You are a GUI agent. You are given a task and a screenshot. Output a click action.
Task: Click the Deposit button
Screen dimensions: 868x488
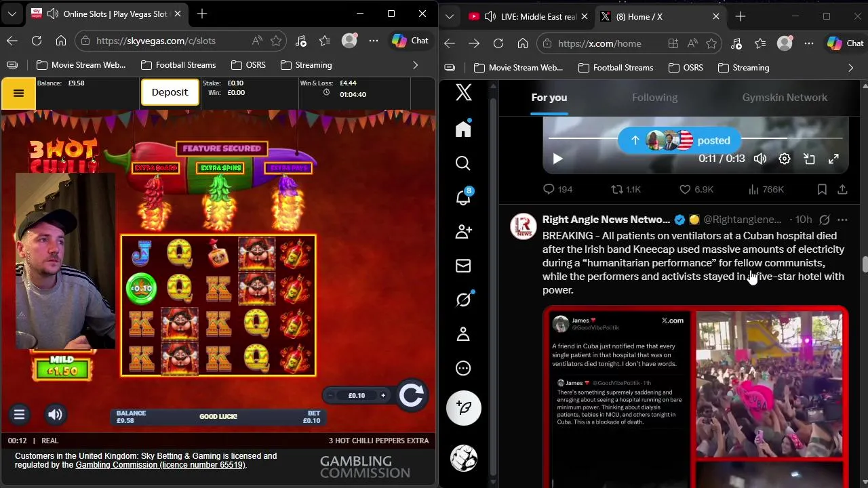pyautogui.click(x=170, y=92)
